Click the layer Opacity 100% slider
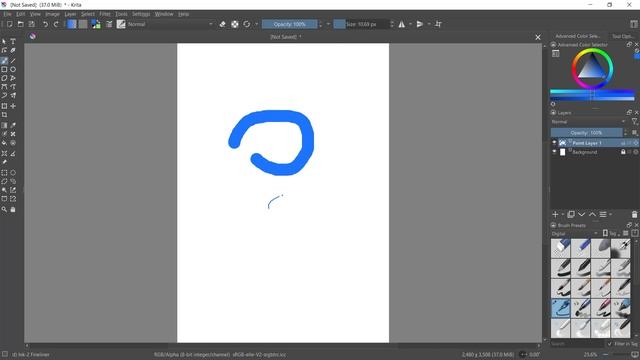 (x=586, y=133)
